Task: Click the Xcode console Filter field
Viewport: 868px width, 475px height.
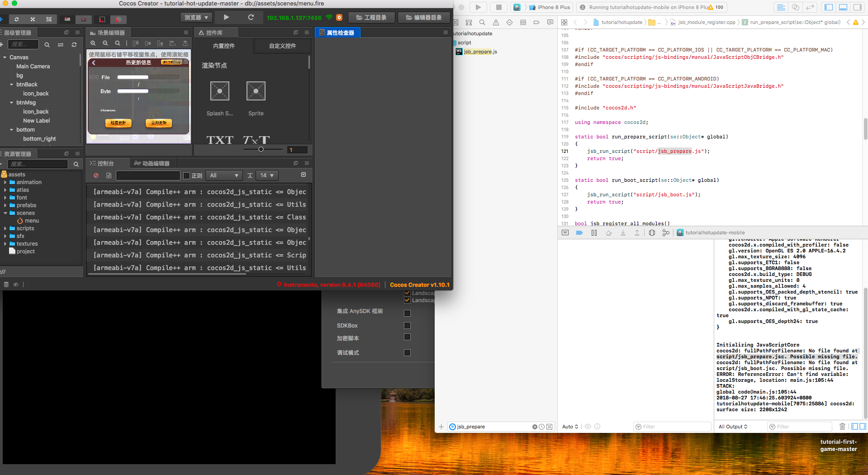Action: click(x=800, y=427)
